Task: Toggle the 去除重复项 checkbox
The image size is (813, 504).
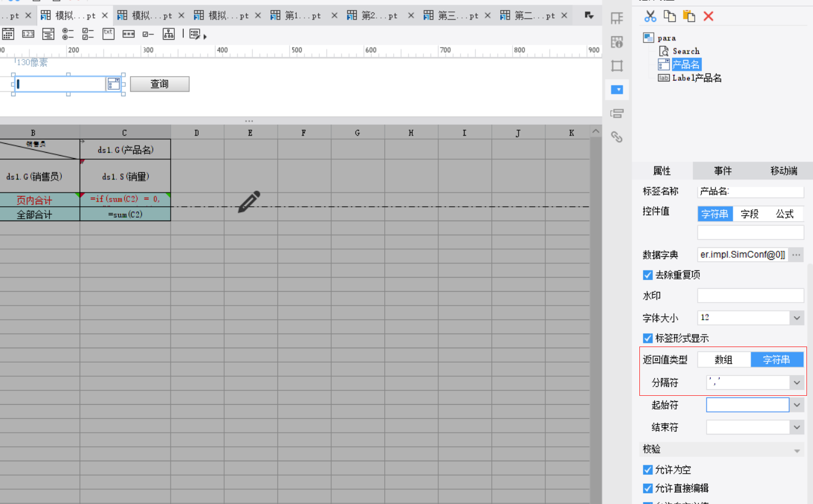Action: [x=648, y=275]
